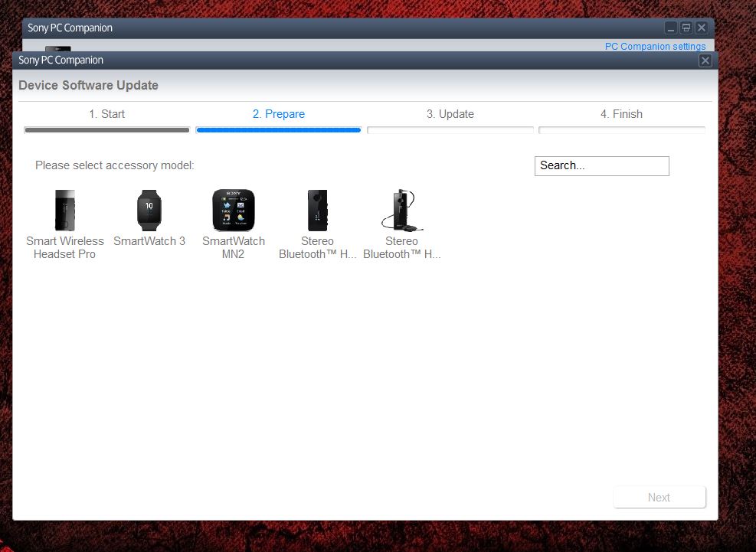Minimize the background Sony PC Companion window
Screen dimensions: 756x552
tap(671, 28)
